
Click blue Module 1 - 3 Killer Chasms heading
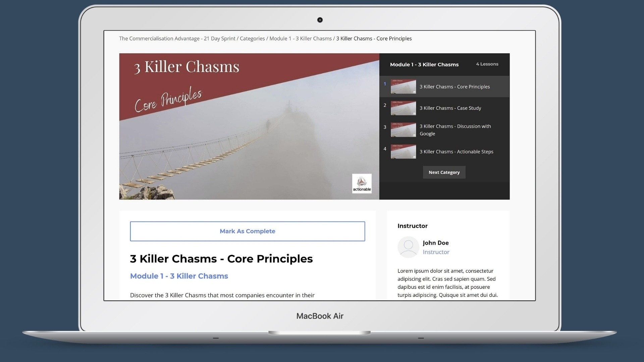(x=179, y=276)
